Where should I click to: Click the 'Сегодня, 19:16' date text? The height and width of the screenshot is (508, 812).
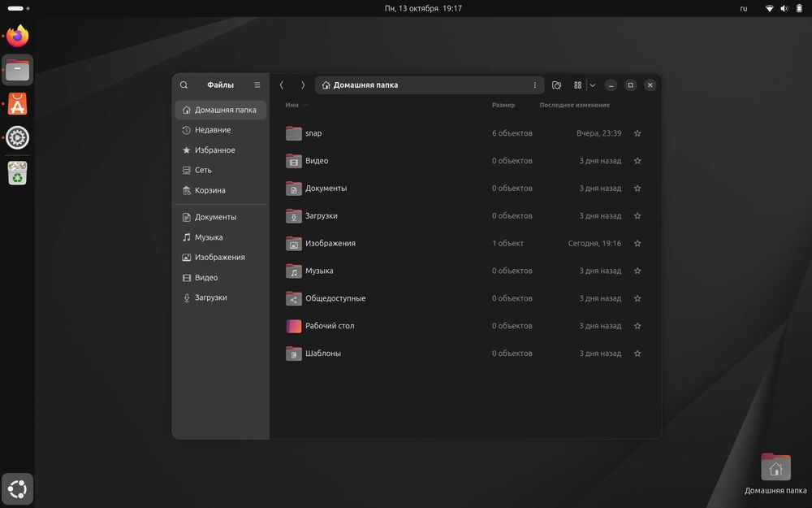coord(594,243)
